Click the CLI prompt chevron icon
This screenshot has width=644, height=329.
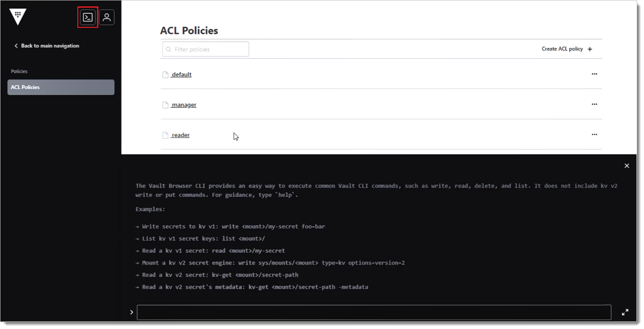[x=132, y=312]
